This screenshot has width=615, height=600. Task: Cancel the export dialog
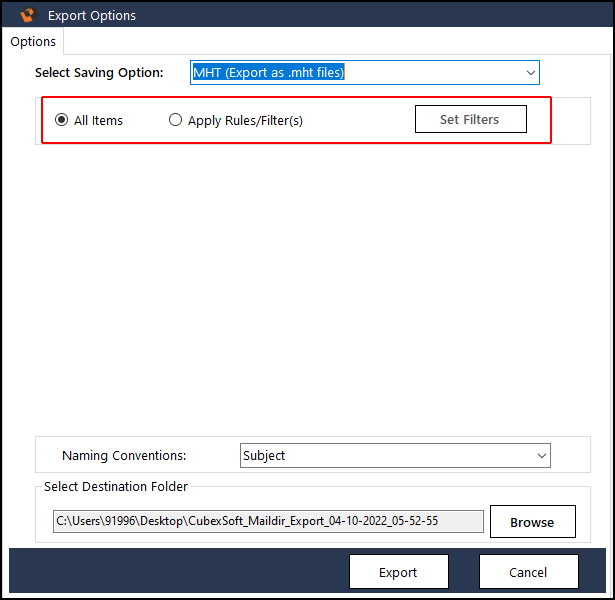[528, 572]
